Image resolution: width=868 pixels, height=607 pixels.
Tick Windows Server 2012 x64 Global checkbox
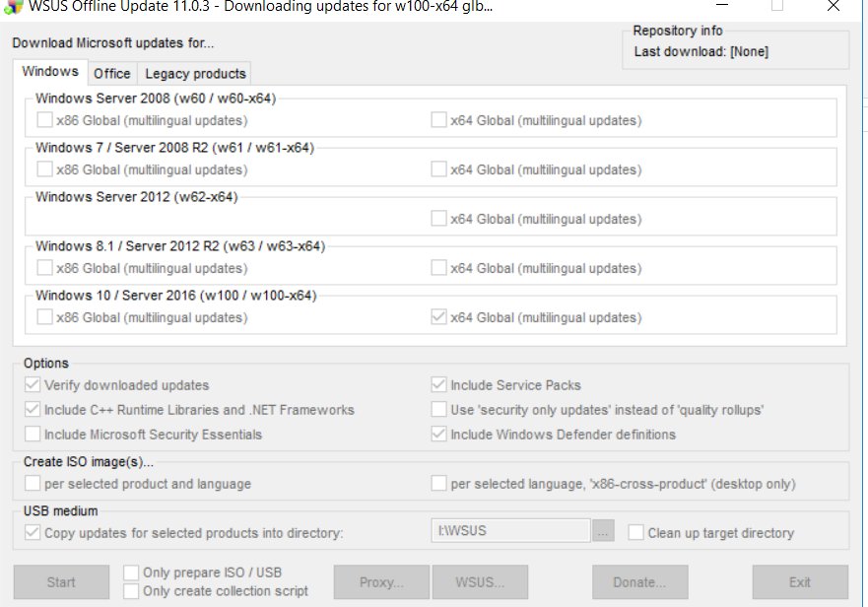[x=438, y=218]
